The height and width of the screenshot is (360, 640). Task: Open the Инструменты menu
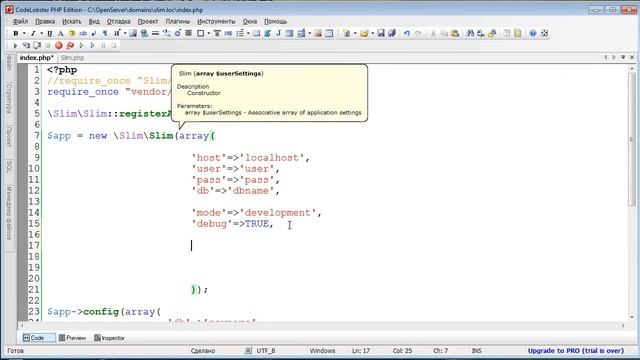pyautogui.click(x=216, y=21)
